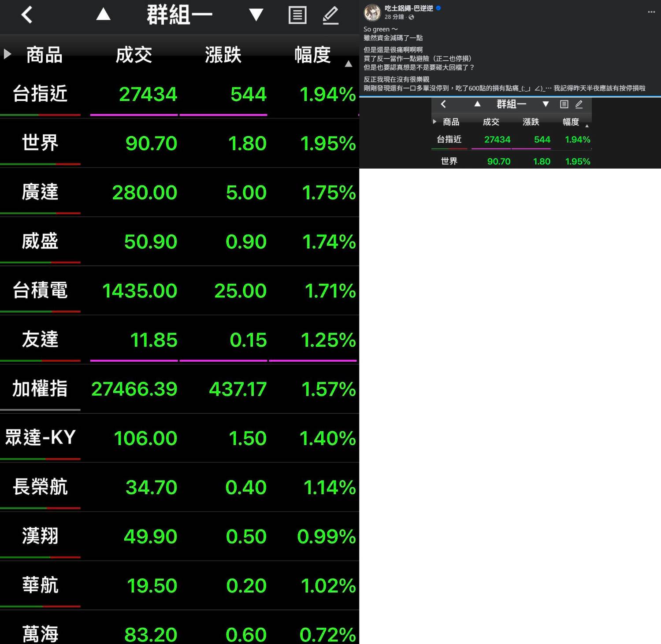
Task: Switch to next group with down triangle
Action: pos(256,15)
